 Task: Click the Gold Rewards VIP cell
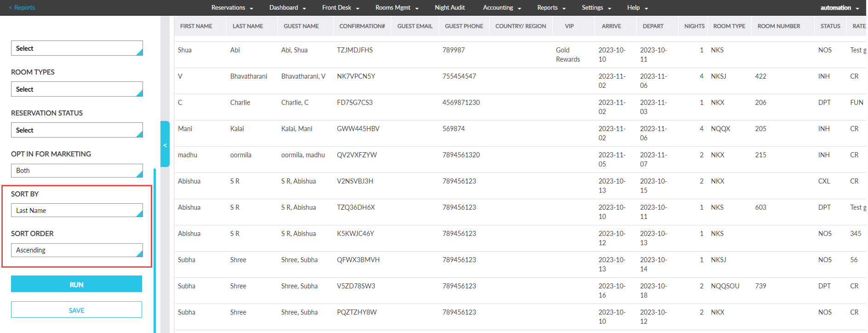(x=568, y=55)
